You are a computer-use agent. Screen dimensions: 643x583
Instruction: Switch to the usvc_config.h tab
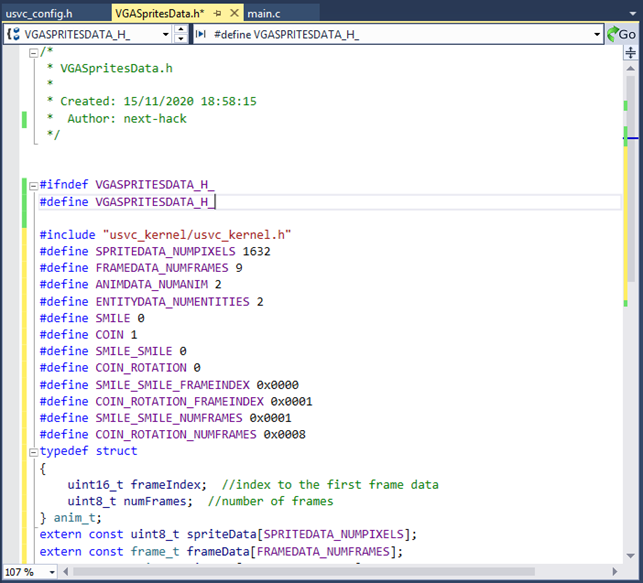point(39,14)
